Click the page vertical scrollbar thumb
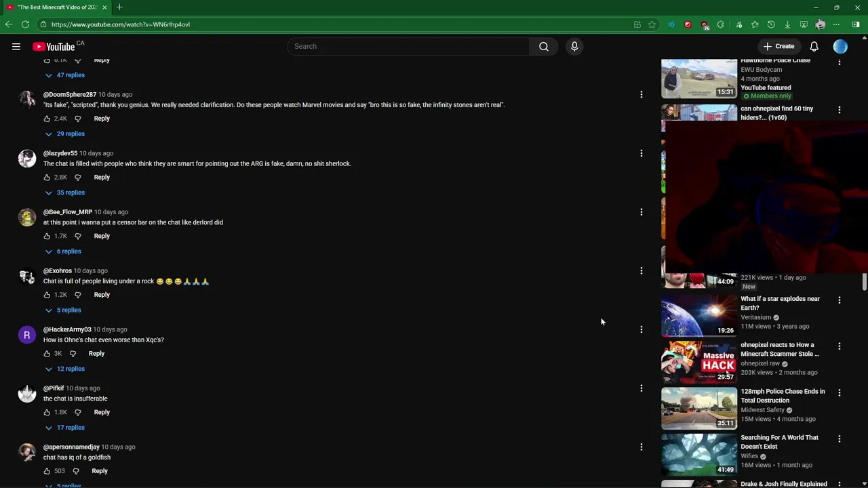 tap(865, 283)
